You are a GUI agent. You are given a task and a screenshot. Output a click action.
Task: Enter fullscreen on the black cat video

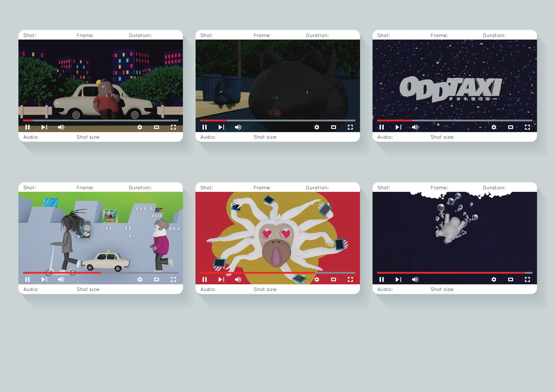(350, 127)
